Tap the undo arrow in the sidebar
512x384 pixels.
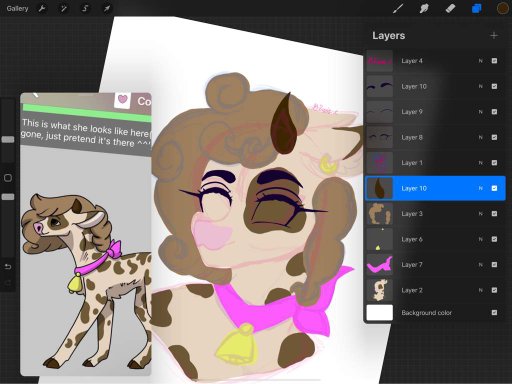pyautogui.click(x=8, y=267)
